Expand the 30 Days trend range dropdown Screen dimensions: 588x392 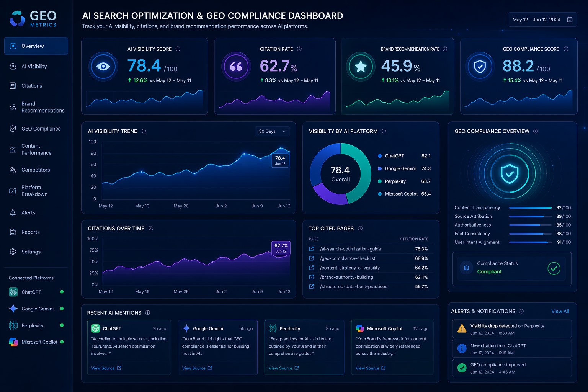tap(272, 131)
